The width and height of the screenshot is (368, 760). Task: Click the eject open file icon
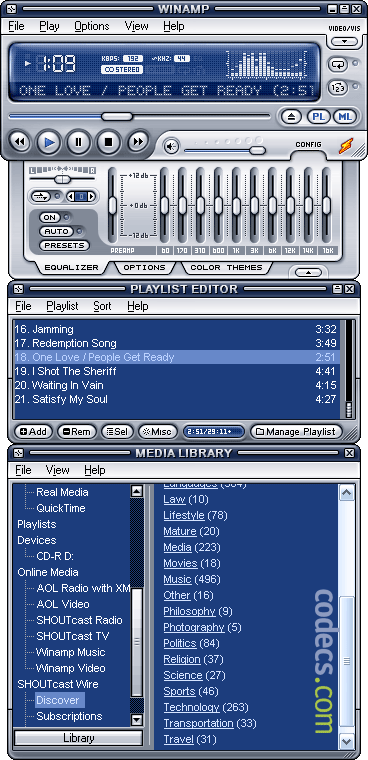tap(291, 116)
